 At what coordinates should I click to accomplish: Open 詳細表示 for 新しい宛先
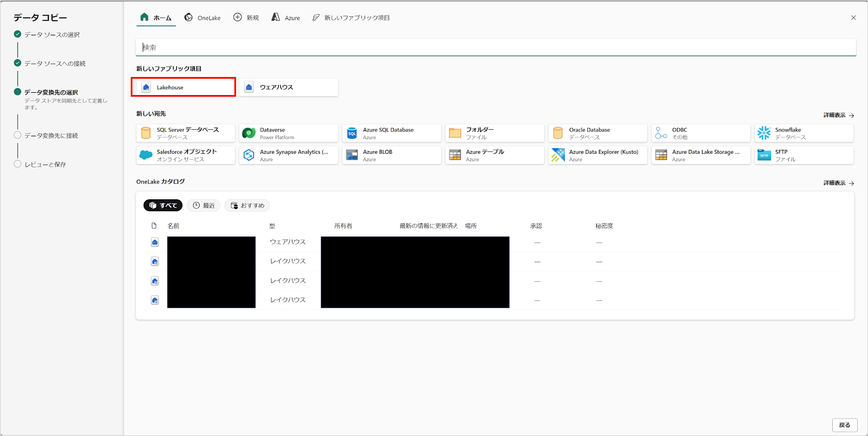tap(839, 115)
